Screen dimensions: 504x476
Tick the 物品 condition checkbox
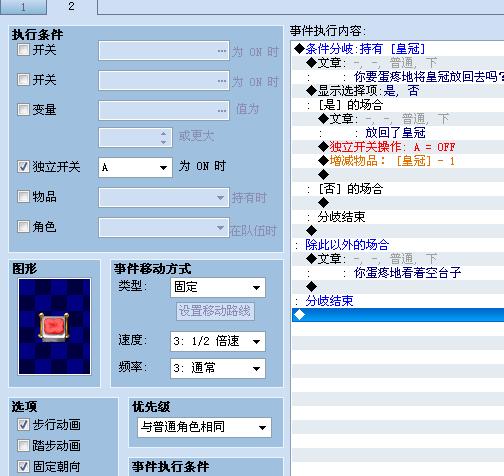click(23, 196)
